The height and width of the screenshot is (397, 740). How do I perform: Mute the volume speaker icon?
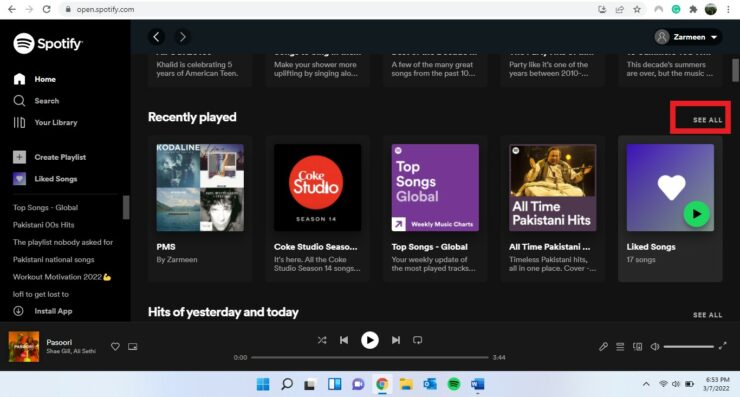click(x=655, y=346)
